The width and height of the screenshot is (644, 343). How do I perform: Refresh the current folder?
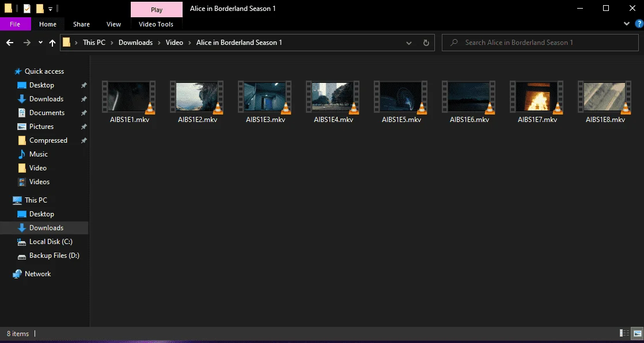coord(426,43)
